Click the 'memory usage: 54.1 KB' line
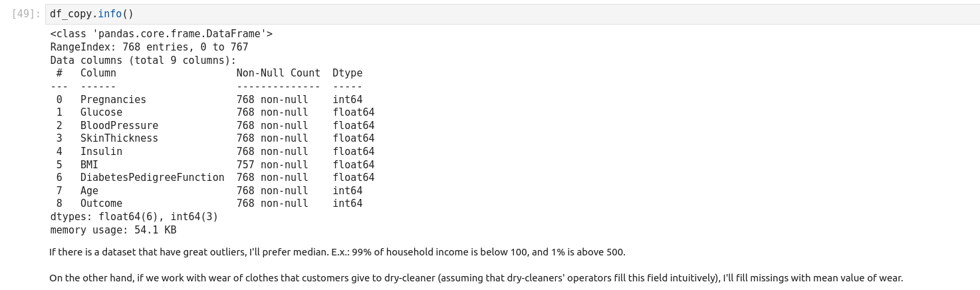980x290 pixels. tap(113, 230)
